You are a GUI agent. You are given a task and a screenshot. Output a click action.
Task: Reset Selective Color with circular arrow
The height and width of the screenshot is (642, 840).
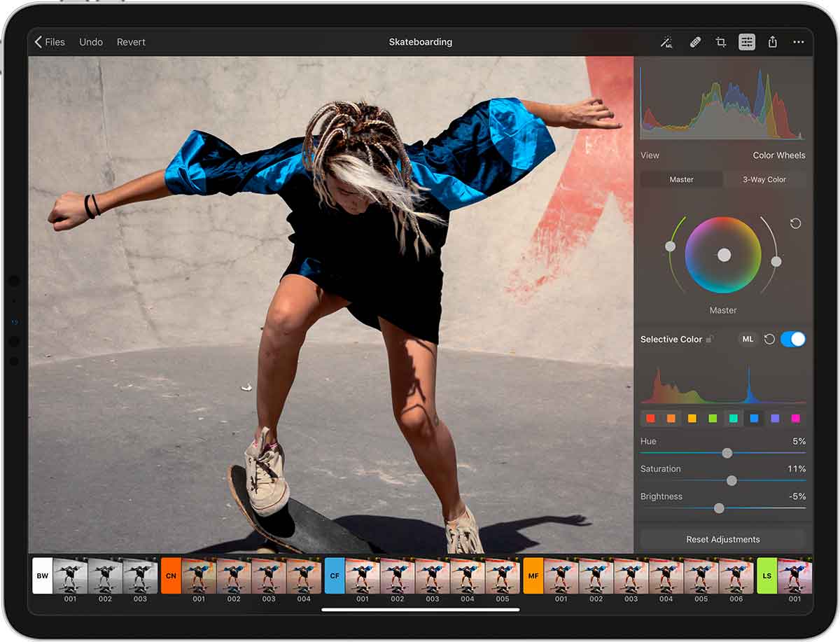pos(769,339)
